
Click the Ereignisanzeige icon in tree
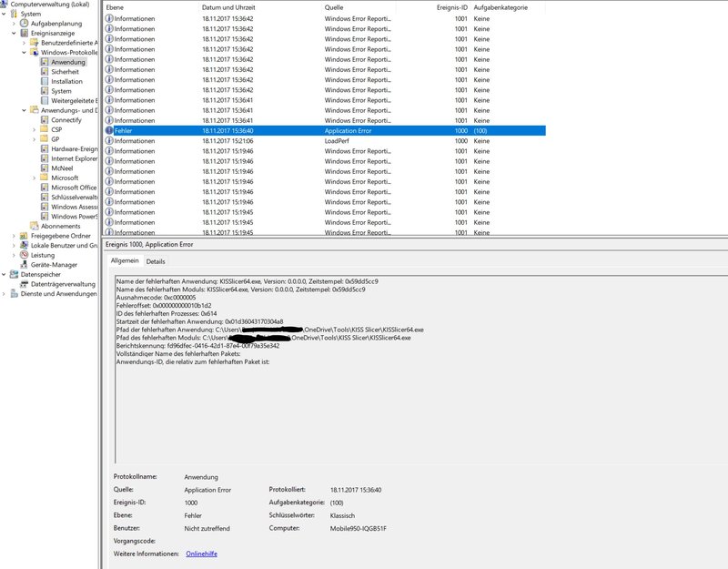pyautogui.click(x=25, y=33)
